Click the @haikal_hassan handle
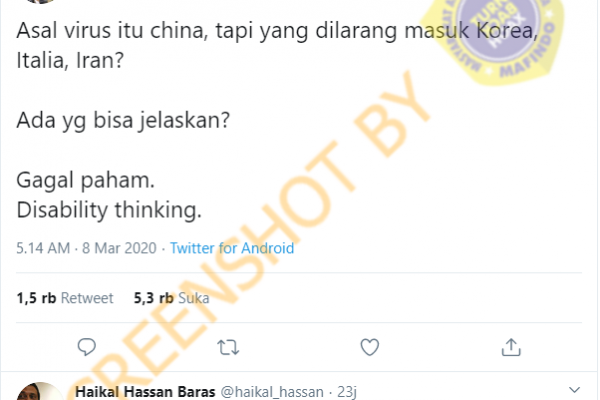This screenshot has height=400, width=600. click(272, 392)
